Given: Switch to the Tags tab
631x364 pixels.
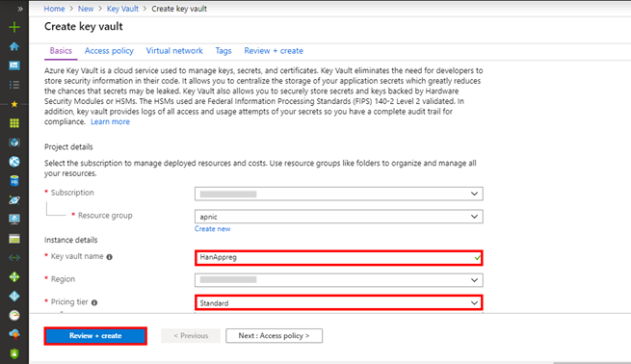Looking at the screenshot, I should tap(223, 51).
